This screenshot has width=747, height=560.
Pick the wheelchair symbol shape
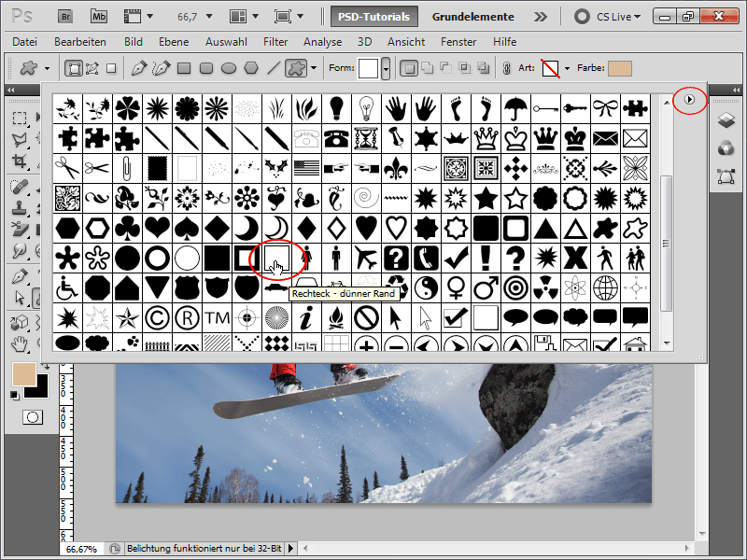[67, 288]
